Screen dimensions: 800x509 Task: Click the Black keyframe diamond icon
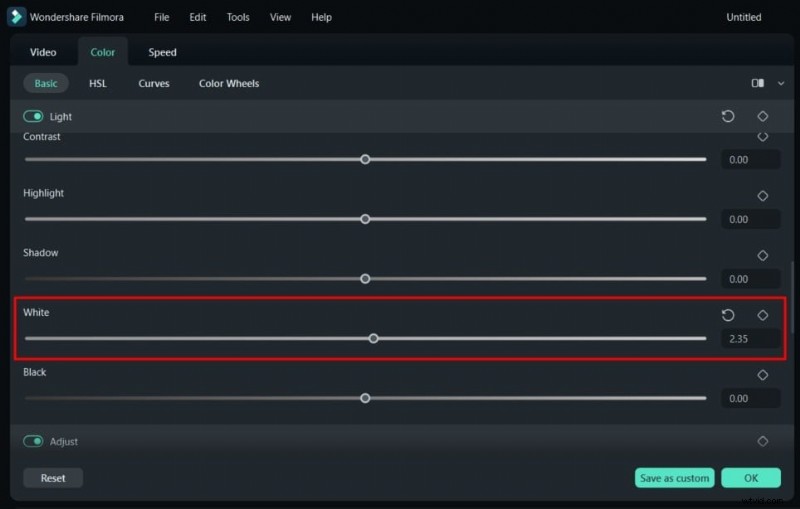763,375
